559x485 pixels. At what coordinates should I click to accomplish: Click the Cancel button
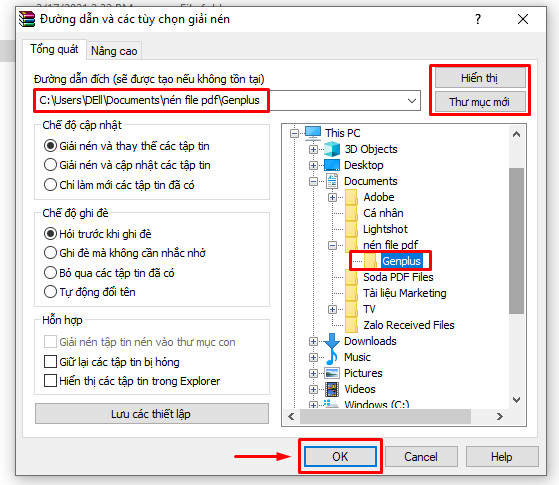[421, 456]
